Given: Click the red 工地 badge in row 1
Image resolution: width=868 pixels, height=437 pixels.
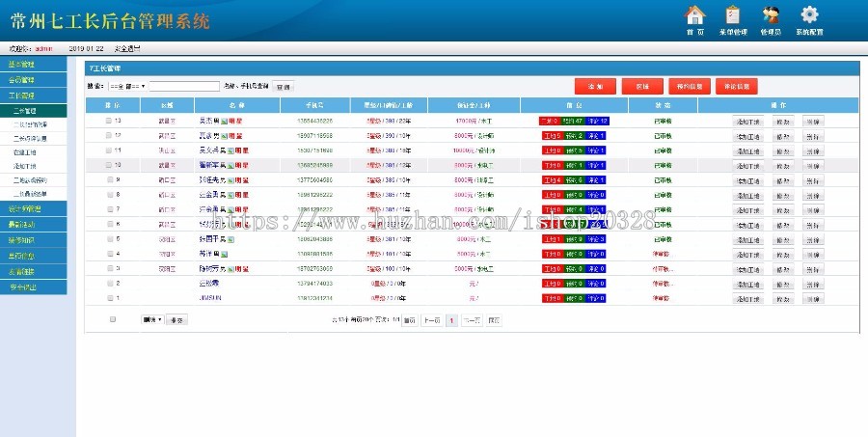Looking at the screenshot, I should pos(552,298).
